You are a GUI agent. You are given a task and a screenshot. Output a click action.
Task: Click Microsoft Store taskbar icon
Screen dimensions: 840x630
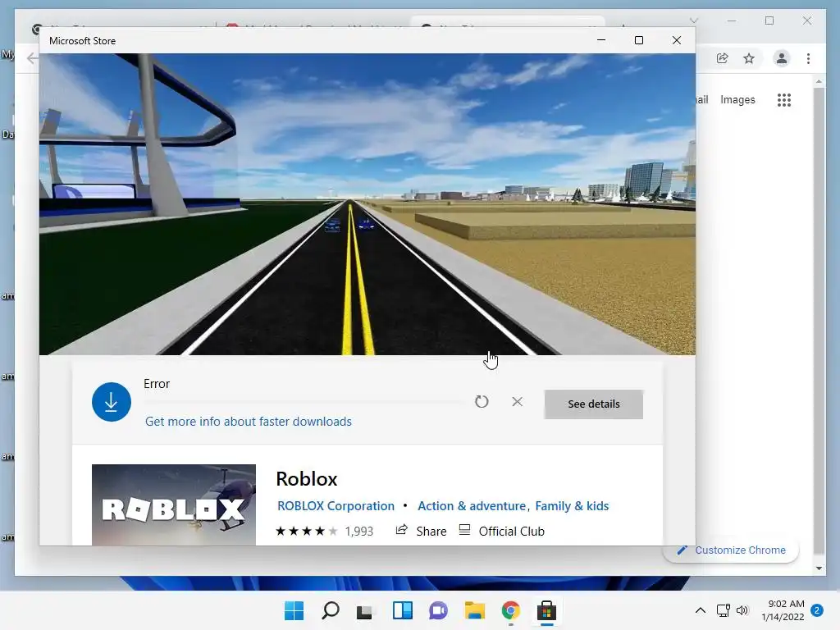(546, 610)
